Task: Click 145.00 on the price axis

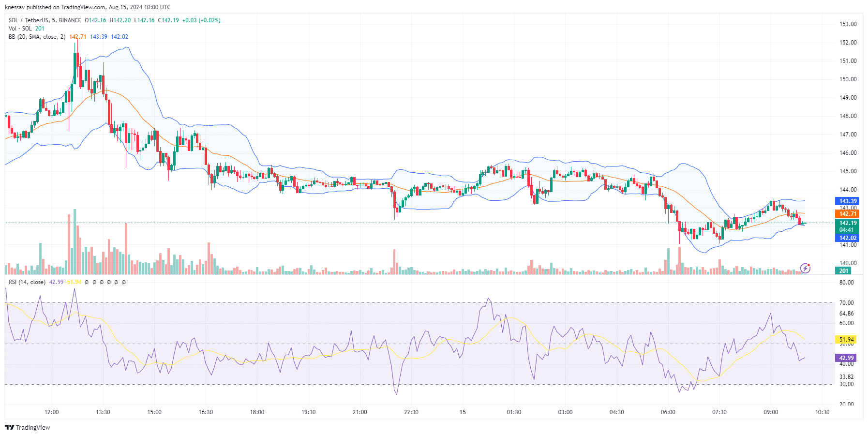Action: click(848, 171)
